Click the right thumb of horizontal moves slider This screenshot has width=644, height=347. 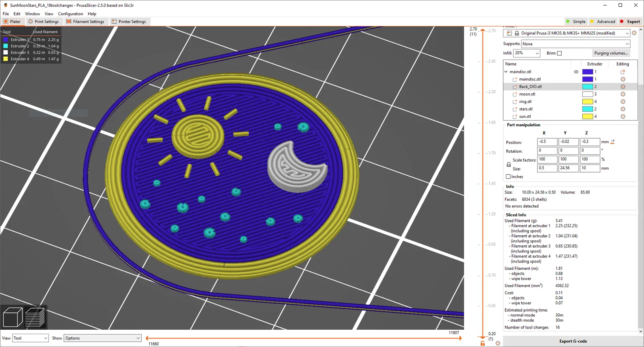point(460,338)
